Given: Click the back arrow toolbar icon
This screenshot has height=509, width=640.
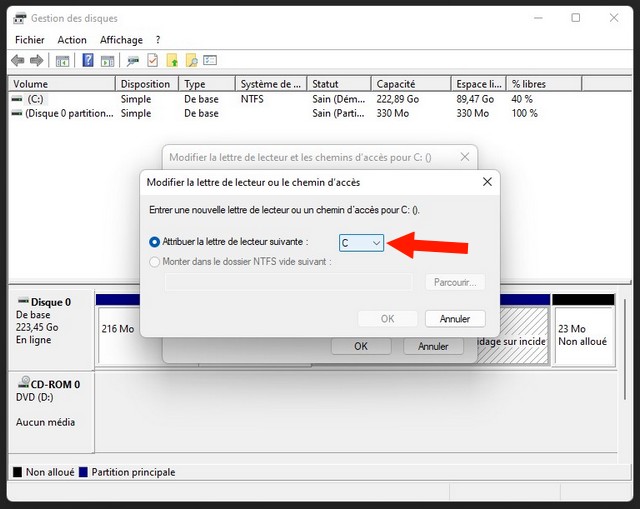Looking at the screenshot, I should click(x=17, y=61).
